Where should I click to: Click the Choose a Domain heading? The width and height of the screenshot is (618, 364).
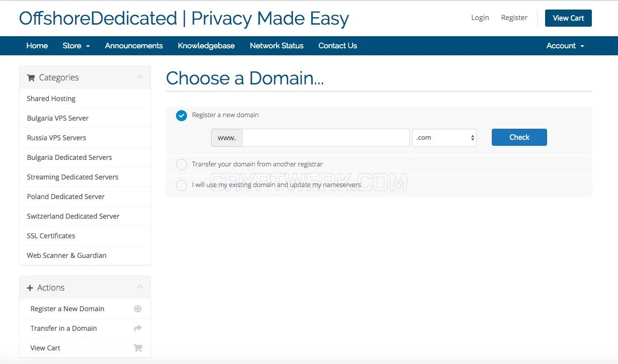click(x=245, y=78)
